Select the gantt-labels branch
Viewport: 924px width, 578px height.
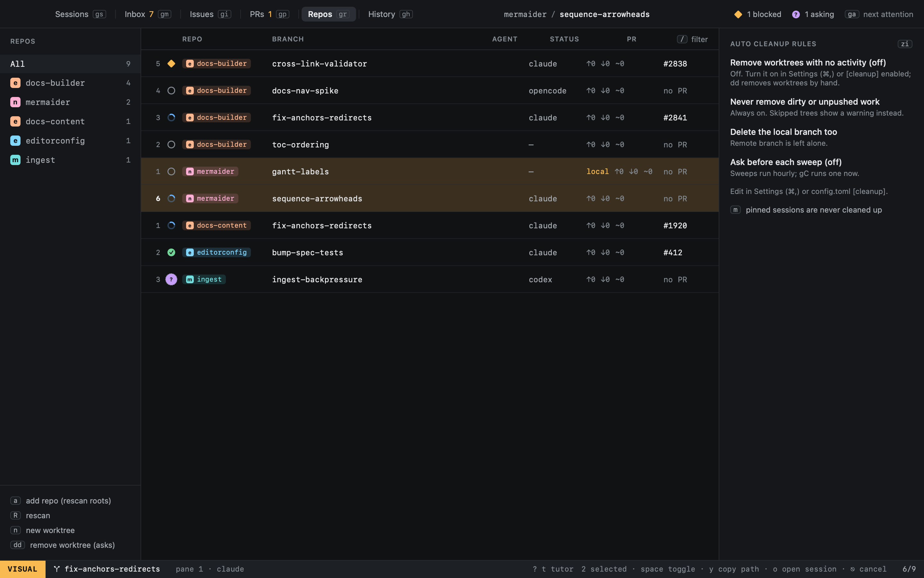[x=300, y=172]
